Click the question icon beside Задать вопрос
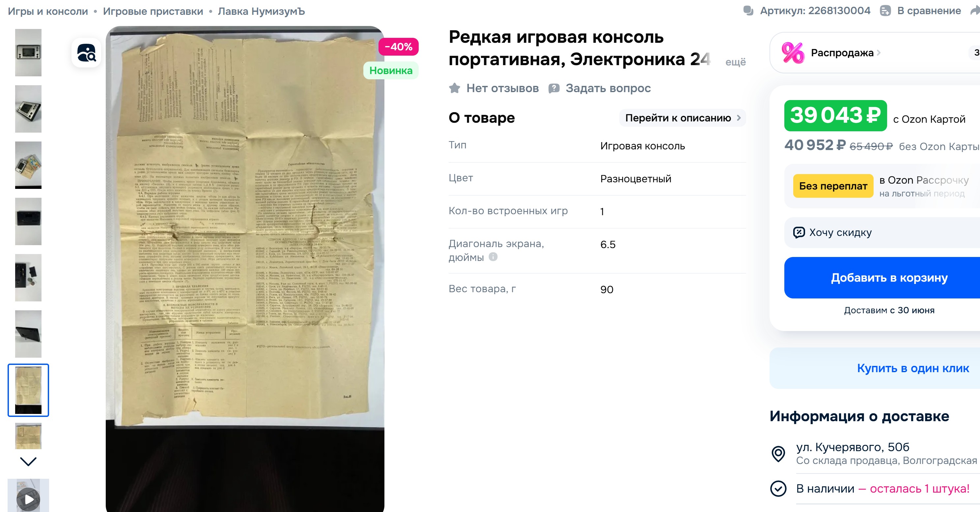The image size is (980, 512). coord(554,88)
